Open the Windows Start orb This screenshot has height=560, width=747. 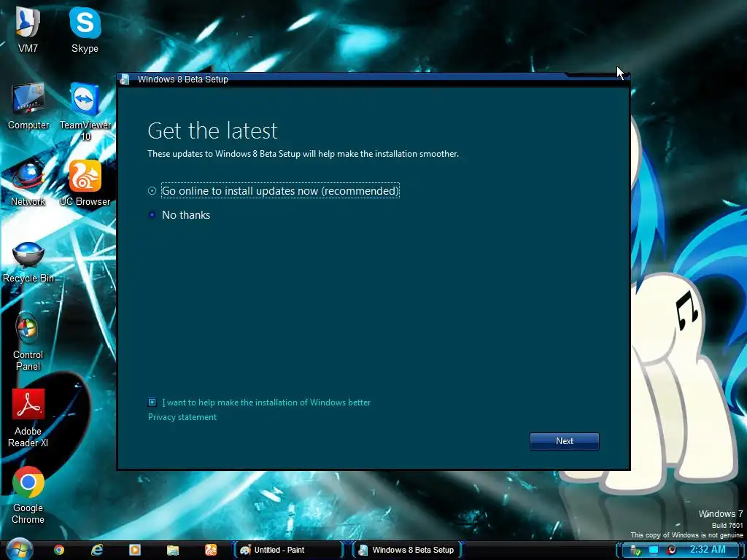point(18,550)
